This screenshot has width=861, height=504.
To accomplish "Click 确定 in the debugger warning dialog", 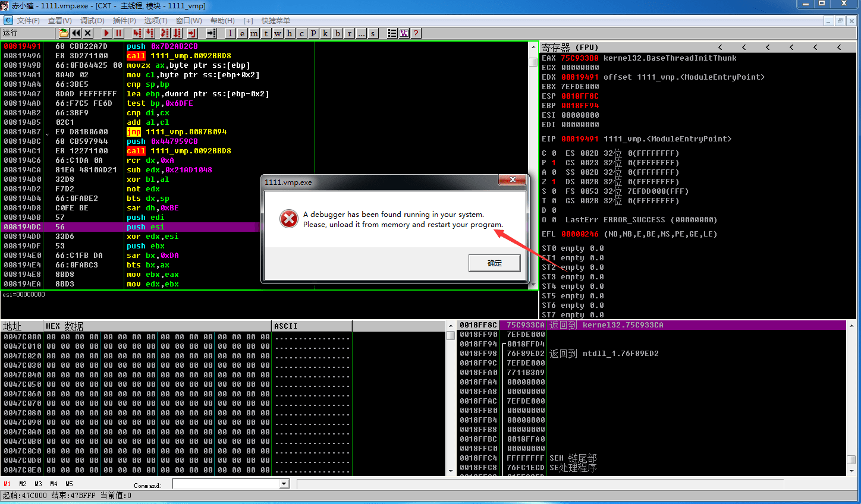I will click(495, 263).
